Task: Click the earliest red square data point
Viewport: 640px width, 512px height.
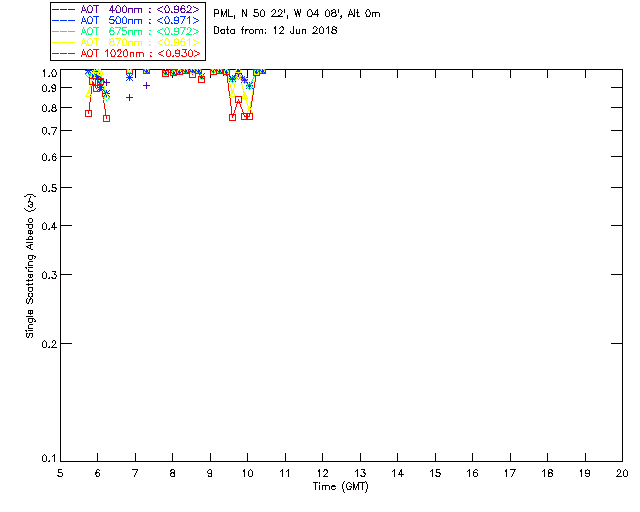Action: [89, 114]
